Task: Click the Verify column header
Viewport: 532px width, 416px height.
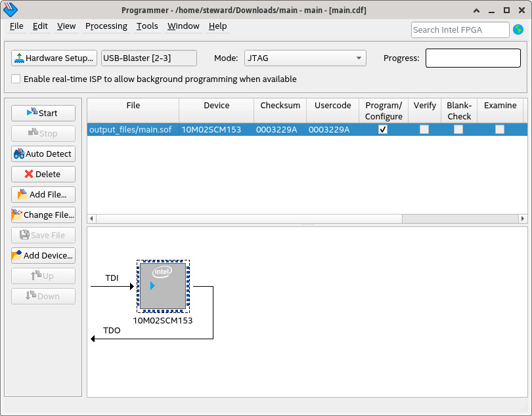Action: [x=424, y=110]
